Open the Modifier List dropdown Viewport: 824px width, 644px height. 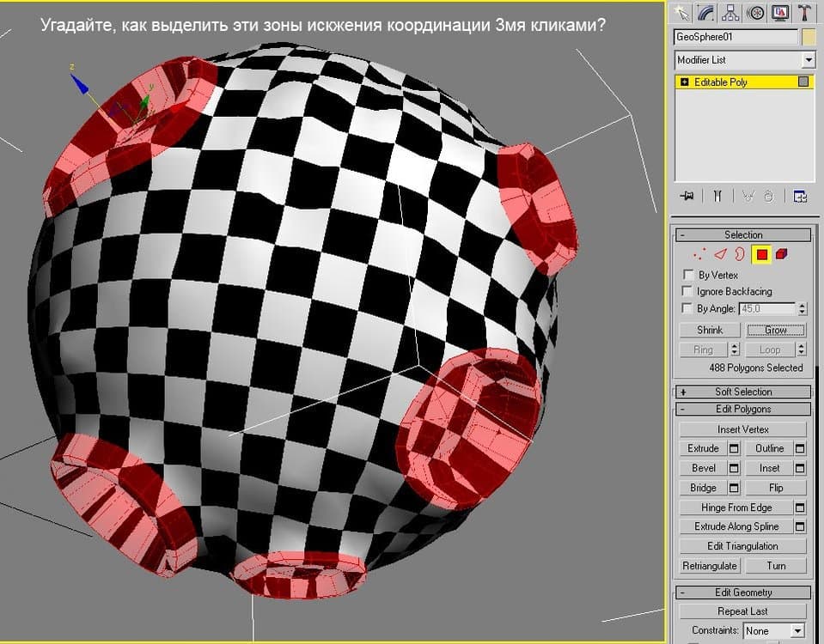(808, 60)
